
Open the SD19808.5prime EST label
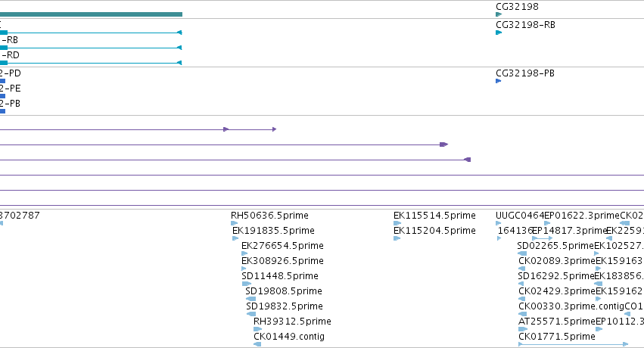point(284,291)
